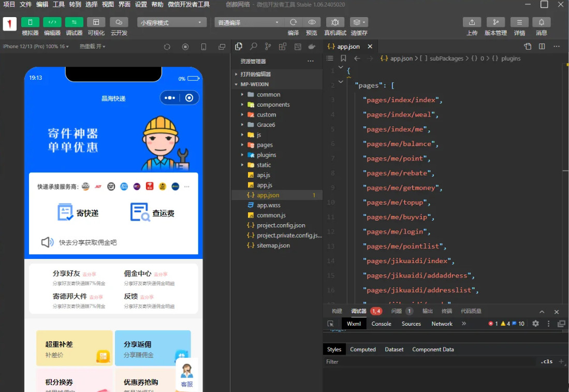
Task: Open 真机调试 remote debug tool
Action: point(335,22)
